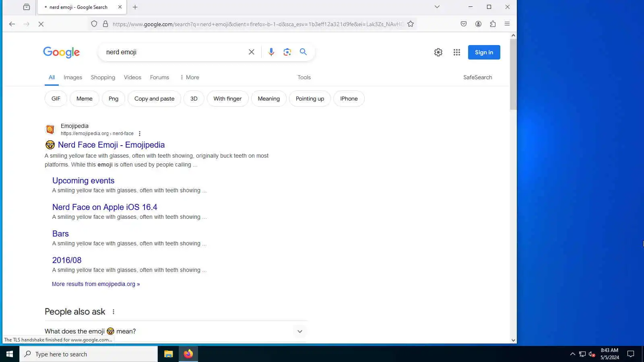Click into the nerd emoji search field
The image size is (644, 362).
click(x=173, y=52)
